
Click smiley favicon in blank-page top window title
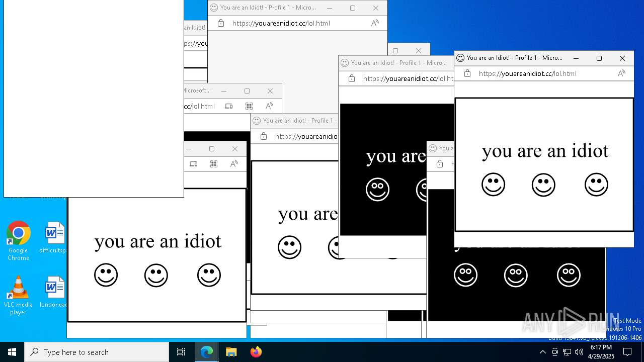214,8
